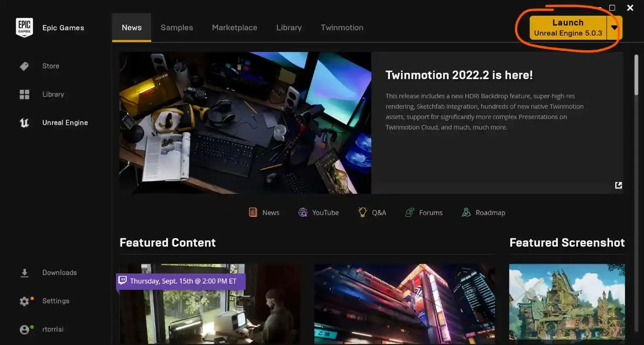Switch to the Twinmotion tab
This screenshot has width=644, height=345.
tap(342, 28)
